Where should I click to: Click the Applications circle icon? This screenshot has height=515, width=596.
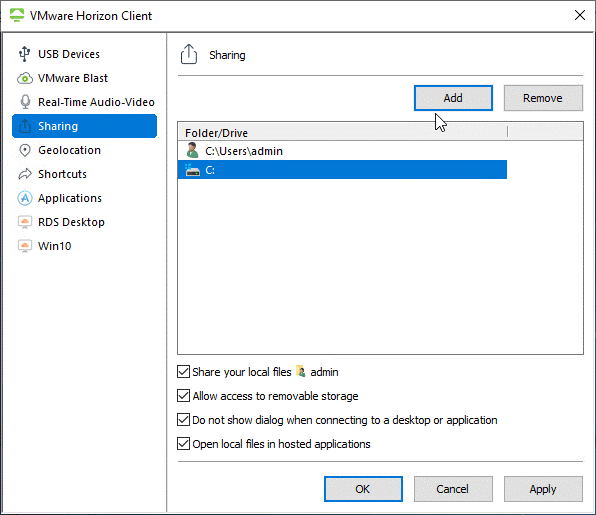(x=25, y=198)
